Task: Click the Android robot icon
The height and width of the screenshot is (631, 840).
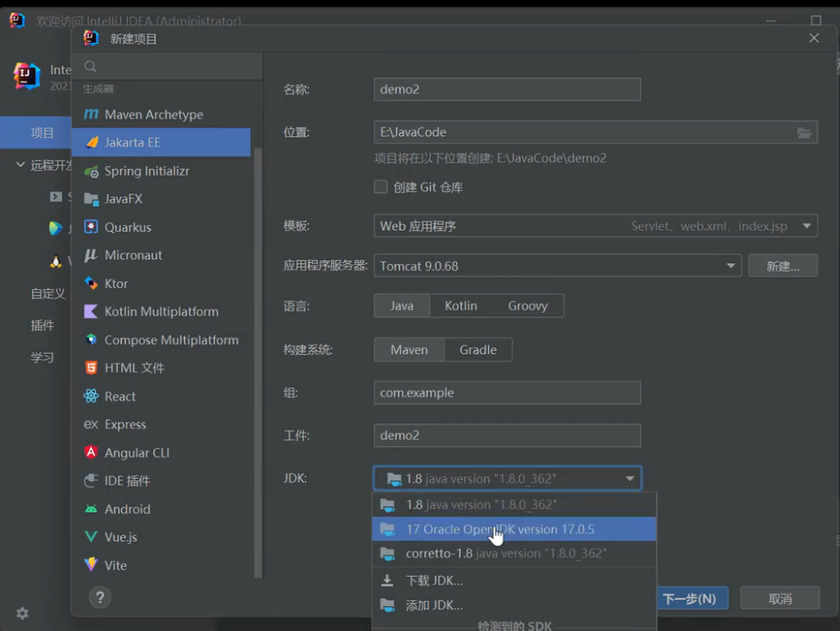Action: [x=91, y=509]
